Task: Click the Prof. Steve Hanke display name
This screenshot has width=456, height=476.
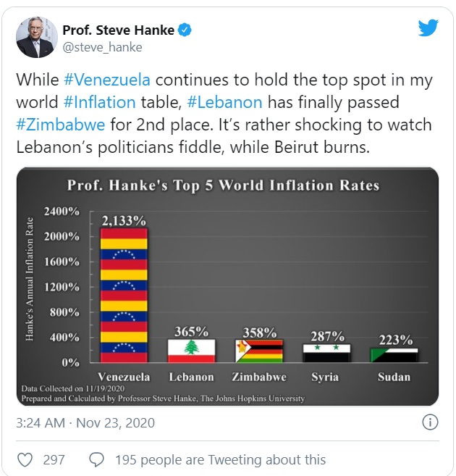Action: (118, 30)
